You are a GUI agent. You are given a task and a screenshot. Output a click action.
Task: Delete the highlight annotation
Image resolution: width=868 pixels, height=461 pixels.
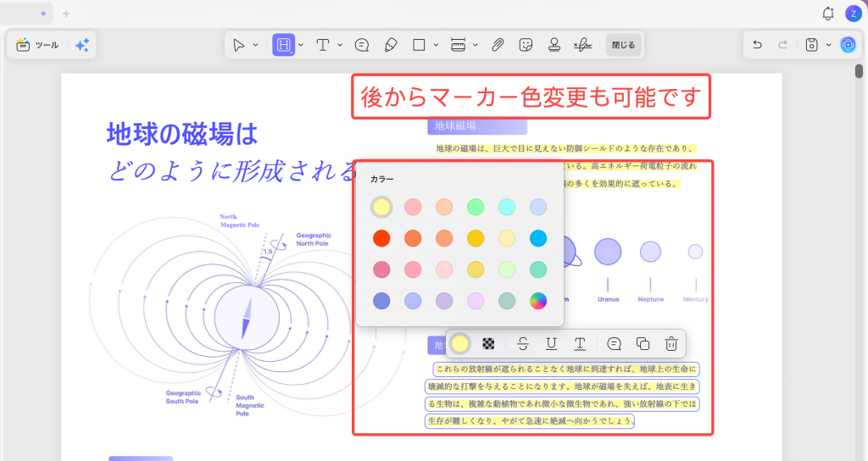click(671, 344)
